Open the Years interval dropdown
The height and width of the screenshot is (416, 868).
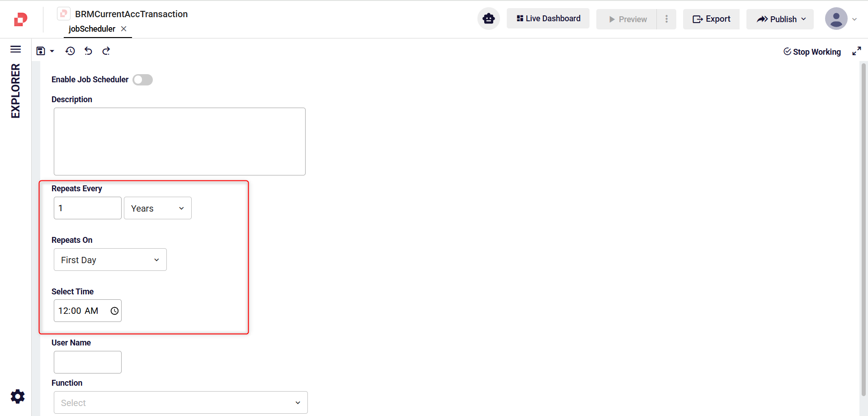157,208
